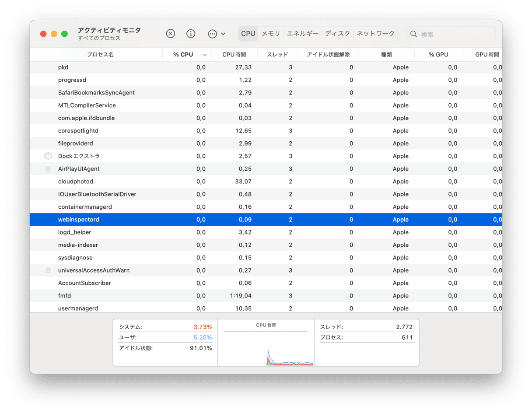Click the universalAccessAuthWarn app icon
Viewport: 532px width, 413px height.
click(x=48, y=270)
